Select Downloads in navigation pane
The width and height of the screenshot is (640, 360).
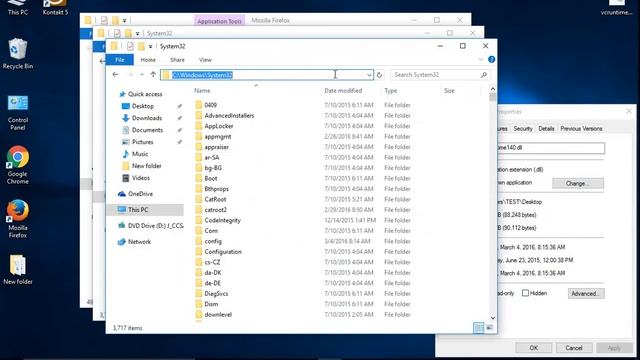pos(147,118)
